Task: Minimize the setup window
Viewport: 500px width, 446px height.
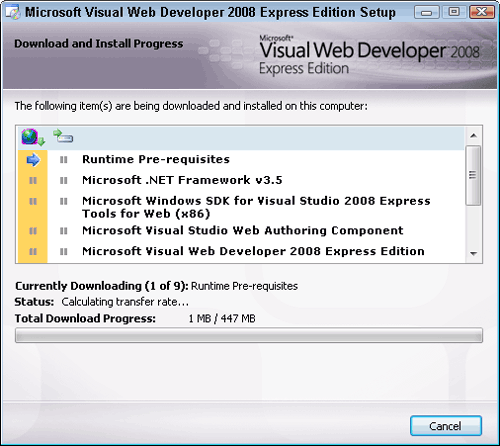Action: coord(427,13)
